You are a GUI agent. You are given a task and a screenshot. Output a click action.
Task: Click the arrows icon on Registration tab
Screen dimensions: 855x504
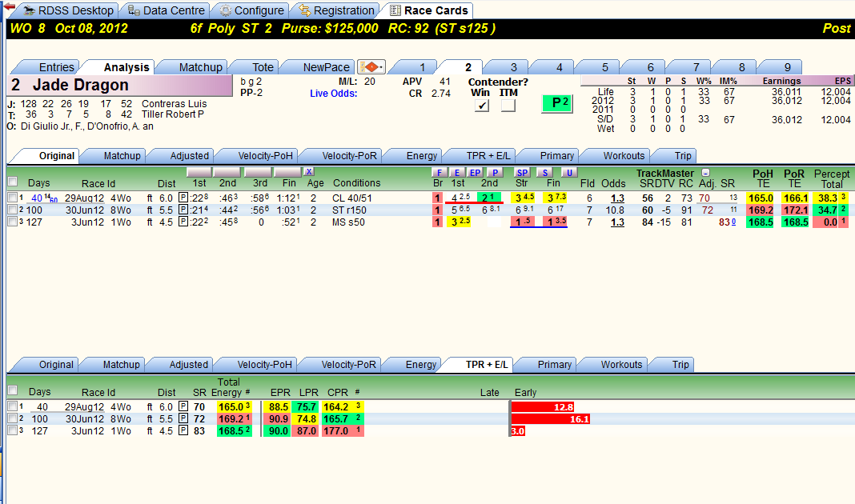coord(304,10)
